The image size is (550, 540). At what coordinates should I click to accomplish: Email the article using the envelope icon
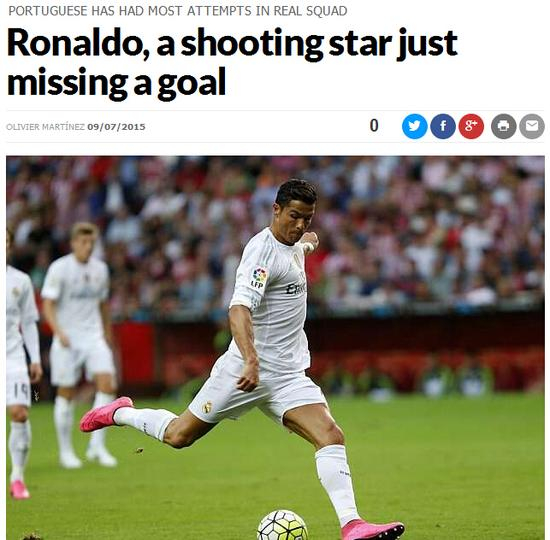coord(532,126)
